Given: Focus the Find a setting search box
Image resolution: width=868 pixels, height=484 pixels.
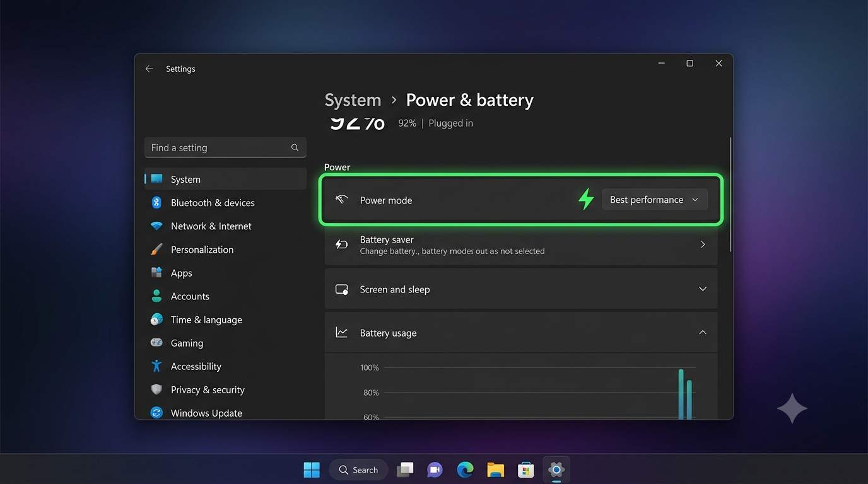Looking at the screenshot, I should click(x=225, y=147).
